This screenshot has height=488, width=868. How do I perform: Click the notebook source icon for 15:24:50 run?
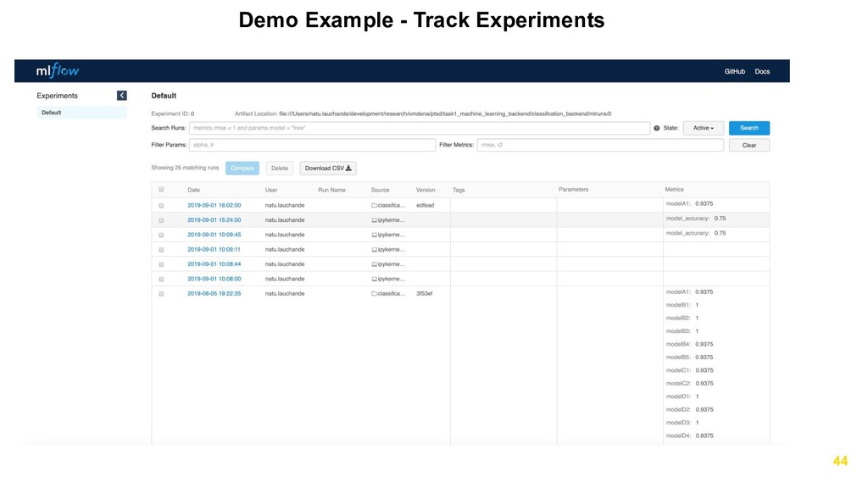coord(374,220)
